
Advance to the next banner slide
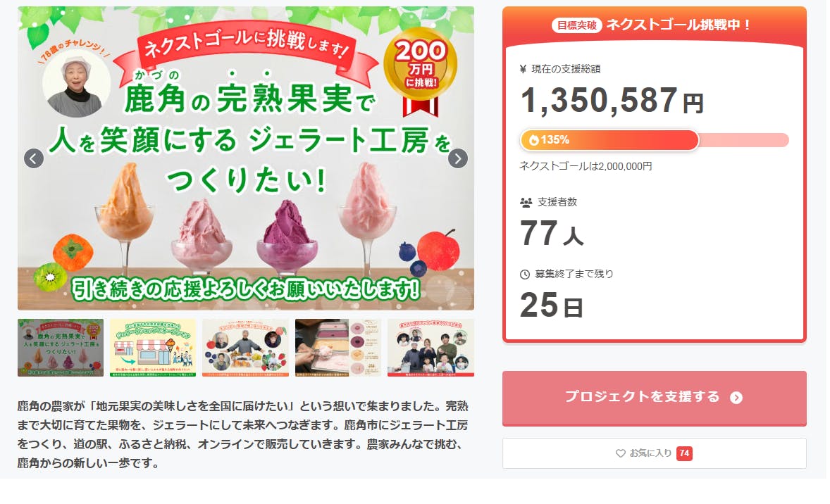point(458,158)
